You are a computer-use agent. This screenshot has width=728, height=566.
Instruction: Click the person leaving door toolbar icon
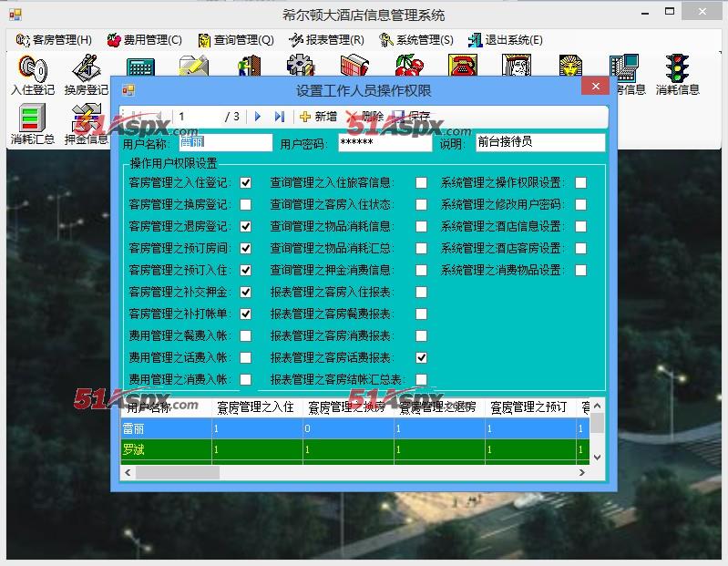coord(249,66)
